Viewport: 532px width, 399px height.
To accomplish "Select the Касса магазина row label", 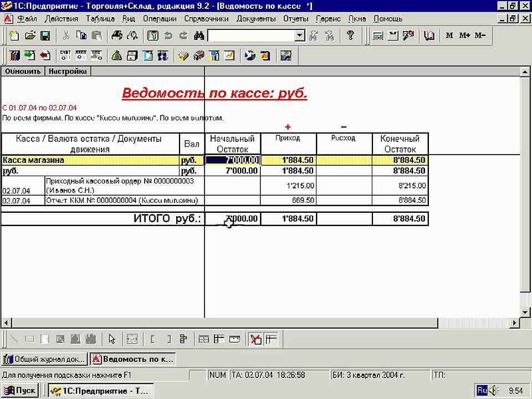I will coord(33,160).
